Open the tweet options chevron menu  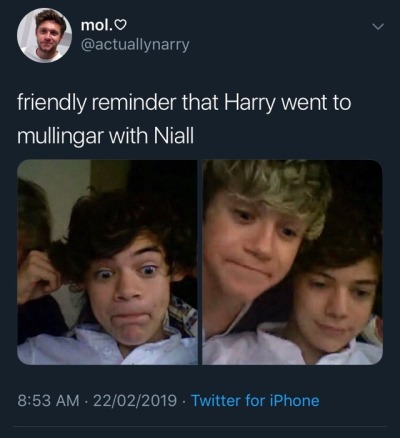point(378,26)
